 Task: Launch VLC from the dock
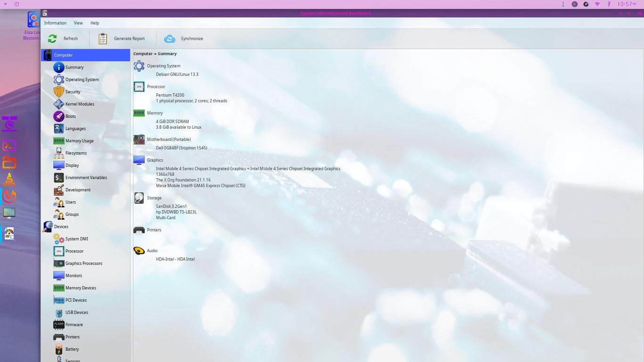click(9, 180)
